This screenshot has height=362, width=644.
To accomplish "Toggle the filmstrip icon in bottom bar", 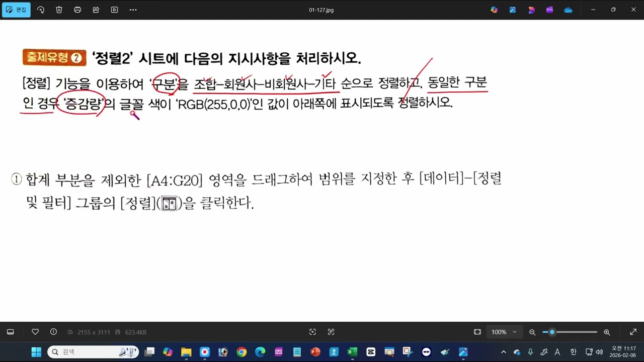I will [11, 332].
